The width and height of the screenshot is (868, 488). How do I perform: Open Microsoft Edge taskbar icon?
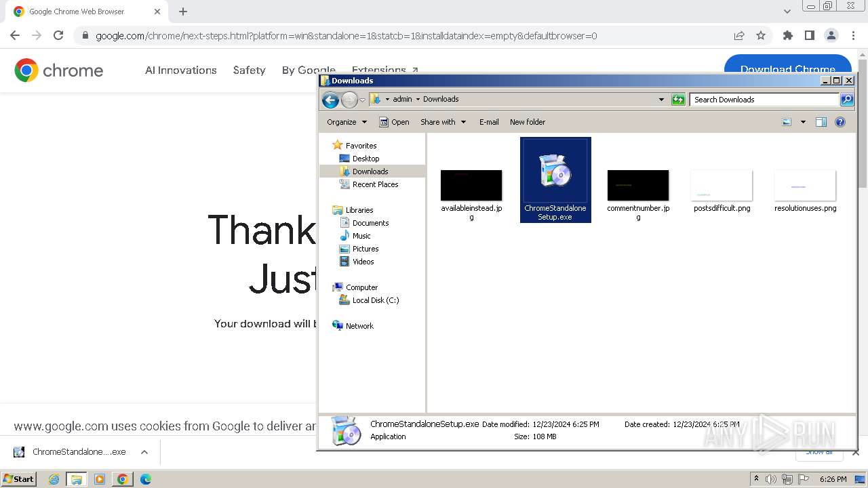[145, 479]
